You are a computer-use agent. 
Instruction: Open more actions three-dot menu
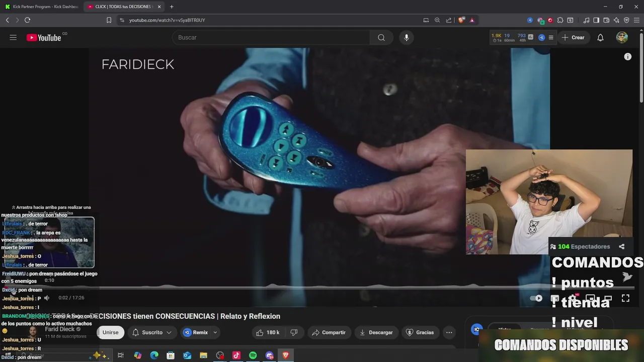(x=449, y=332)
